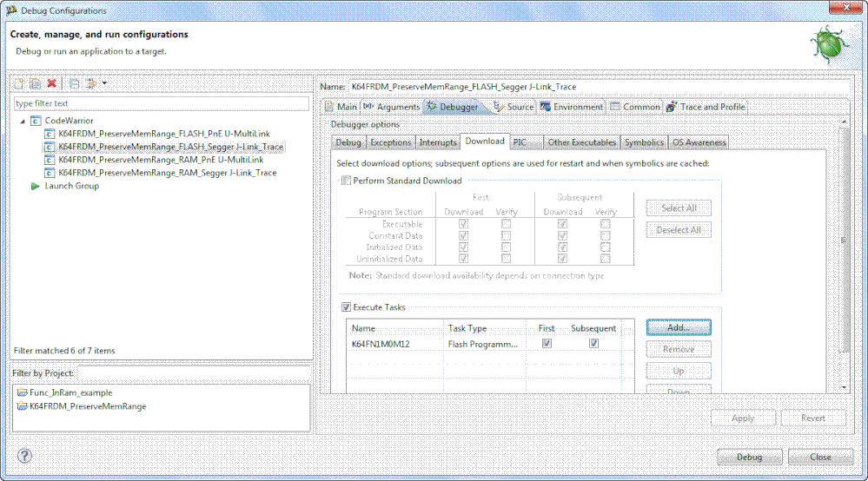Click the Debug button
Image resolution: width=868 pixels, height=481 pixels.
[750, 458]
